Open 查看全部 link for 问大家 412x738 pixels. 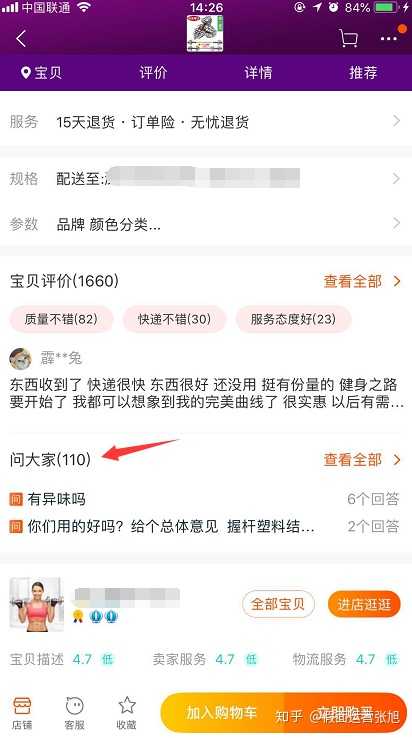[362, 459]
